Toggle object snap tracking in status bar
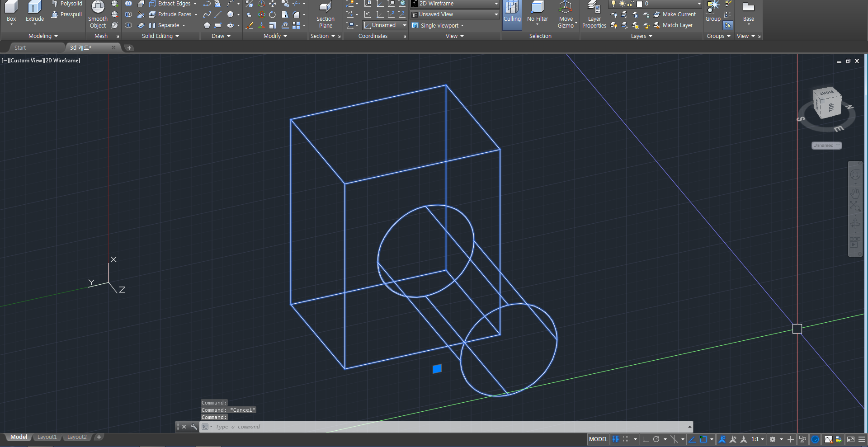868x447 pixels. tap(692, 439)
